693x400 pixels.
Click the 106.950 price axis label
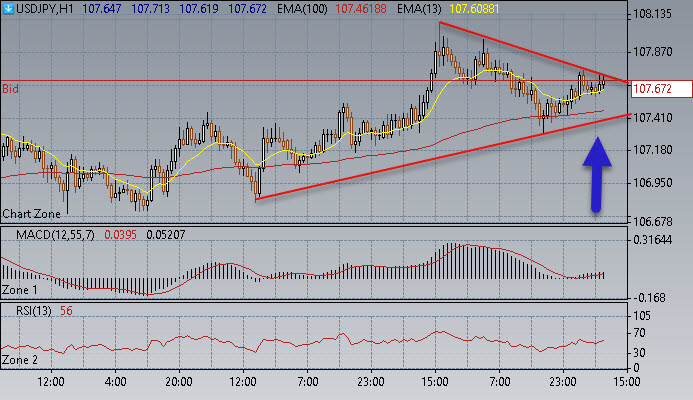[x=652, y=183]
